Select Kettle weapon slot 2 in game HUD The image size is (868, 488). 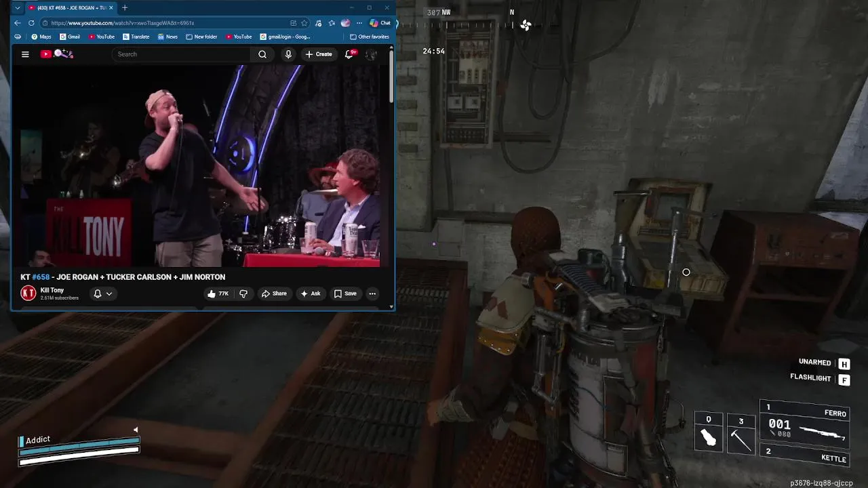805,455
